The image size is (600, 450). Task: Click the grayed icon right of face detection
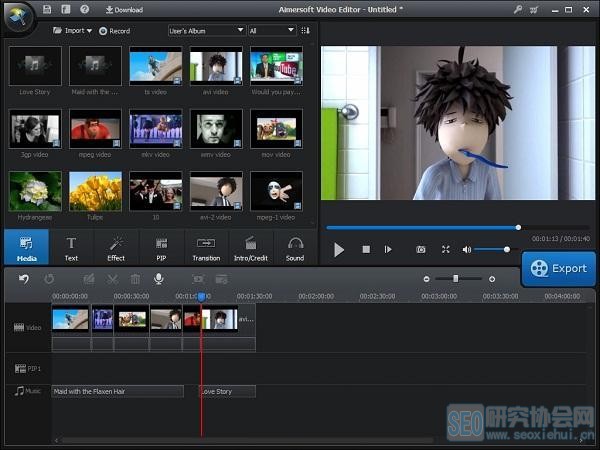coord(222,279)
